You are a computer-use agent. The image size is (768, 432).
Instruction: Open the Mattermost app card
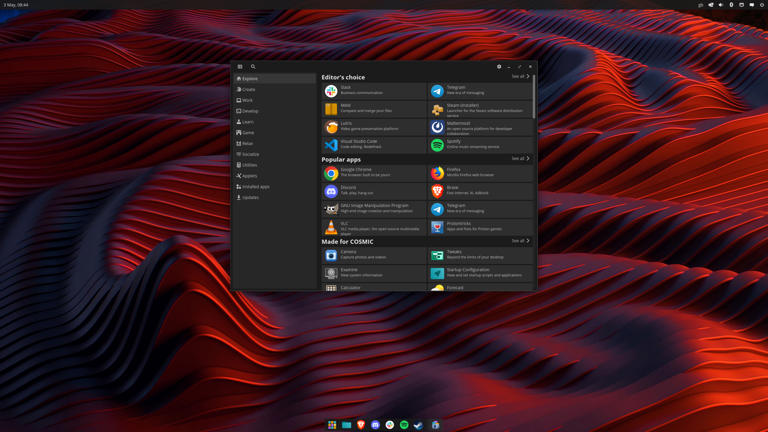point(480,127)
